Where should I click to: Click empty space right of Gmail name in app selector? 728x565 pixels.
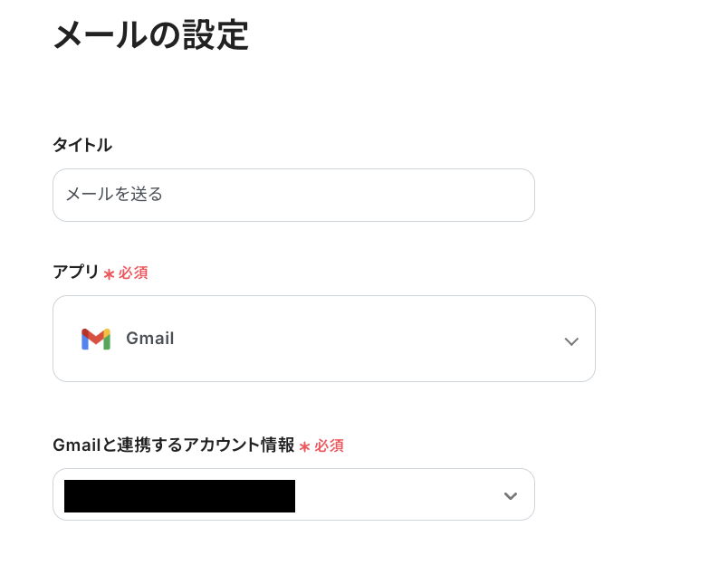362,339
